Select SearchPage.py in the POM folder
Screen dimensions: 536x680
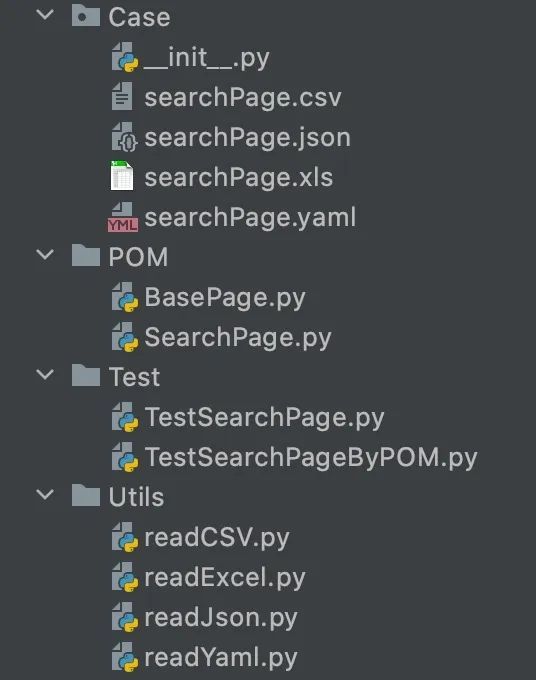tap(238, 338)
